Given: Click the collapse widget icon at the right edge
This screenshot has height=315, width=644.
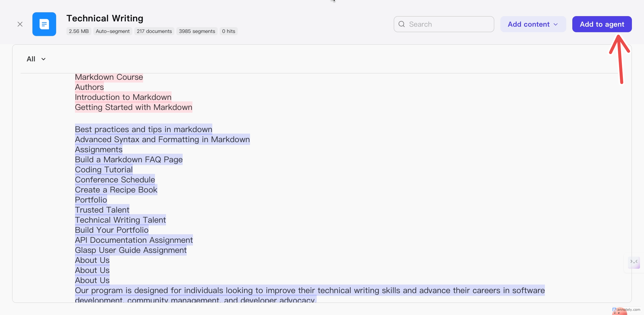Looking at the screenshot, I should tap(634, 262).
